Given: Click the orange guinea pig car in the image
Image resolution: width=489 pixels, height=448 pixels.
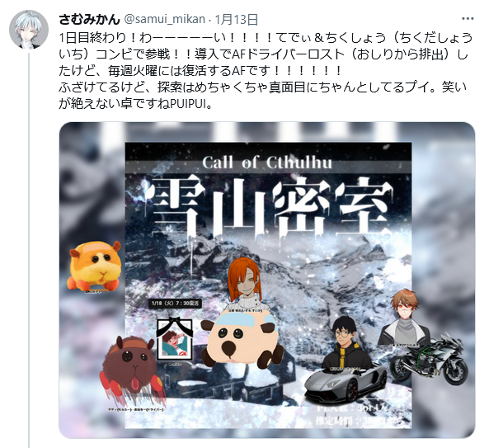Looking at the screenshot, I should click(x=94, y=265).
